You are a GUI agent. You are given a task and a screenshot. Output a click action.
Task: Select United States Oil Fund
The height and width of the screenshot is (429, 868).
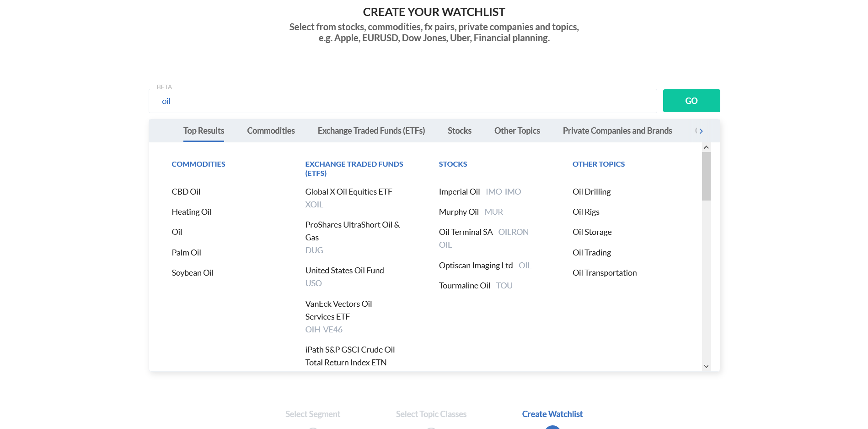click(344, 271)
